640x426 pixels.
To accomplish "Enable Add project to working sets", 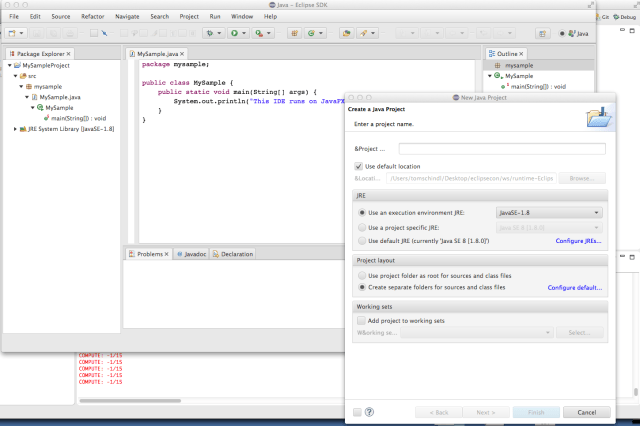I will coord(359,320).
